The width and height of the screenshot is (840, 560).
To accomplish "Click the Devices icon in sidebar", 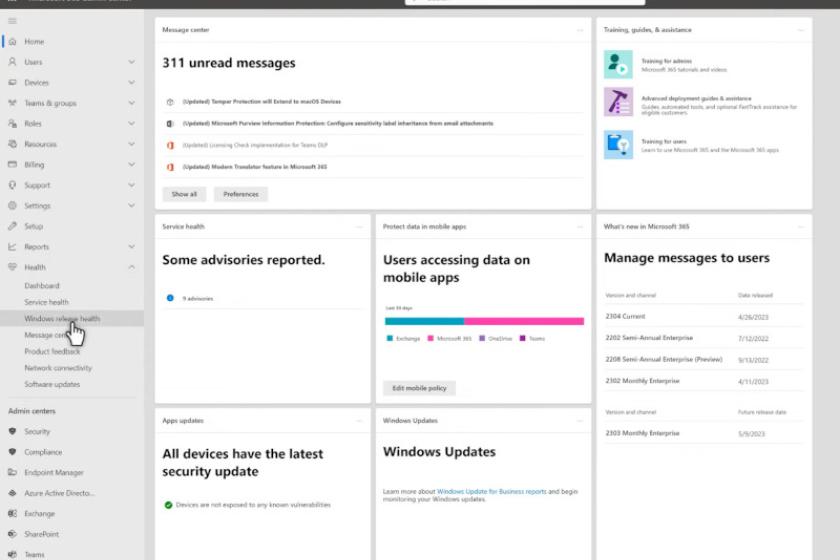I will (12, 82).
